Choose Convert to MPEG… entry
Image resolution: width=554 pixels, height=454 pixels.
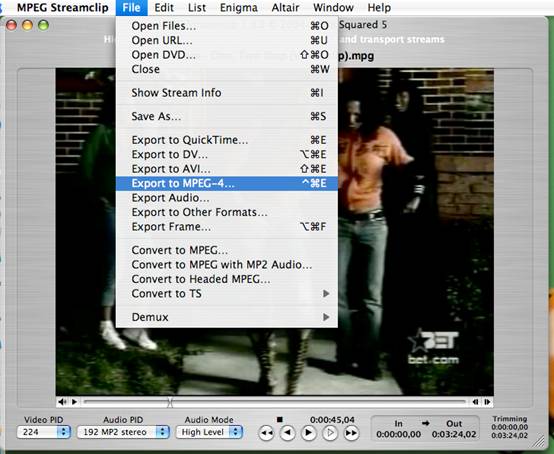[226, 250]
